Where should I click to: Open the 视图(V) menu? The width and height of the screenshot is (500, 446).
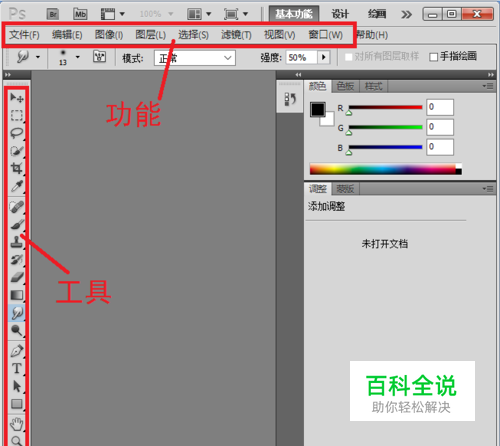point(279,35)
